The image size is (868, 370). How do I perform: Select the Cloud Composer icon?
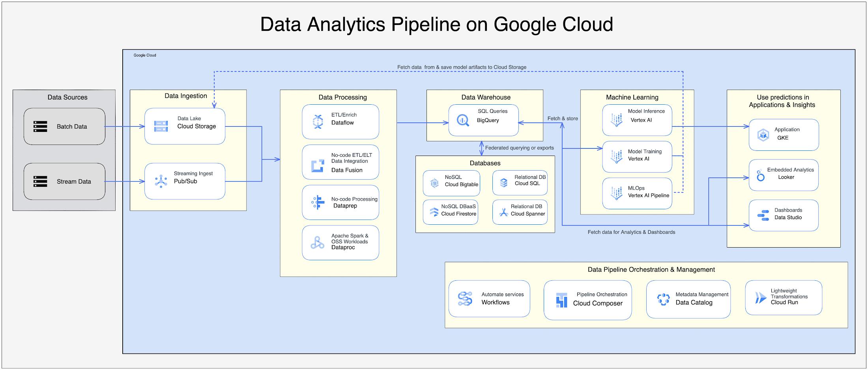point(561,300)
